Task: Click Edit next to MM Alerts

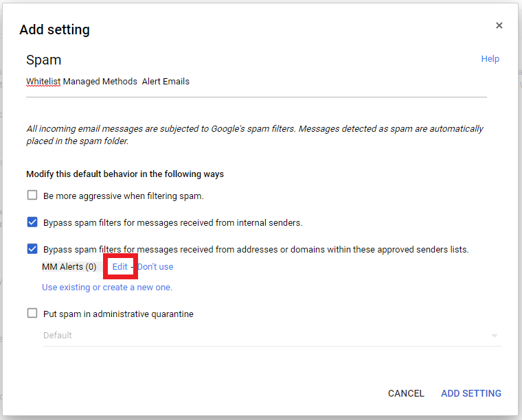Action: (120, 267)
